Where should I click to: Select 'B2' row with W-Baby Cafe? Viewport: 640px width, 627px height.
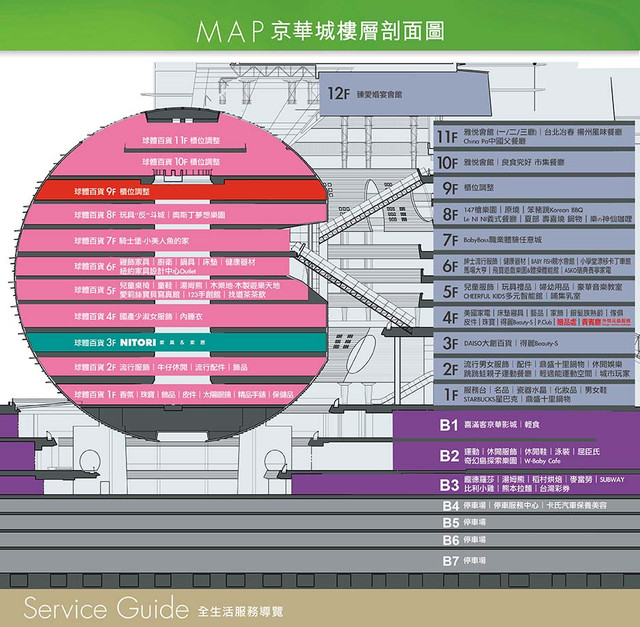pyautogui.click(x=516, y=456)
